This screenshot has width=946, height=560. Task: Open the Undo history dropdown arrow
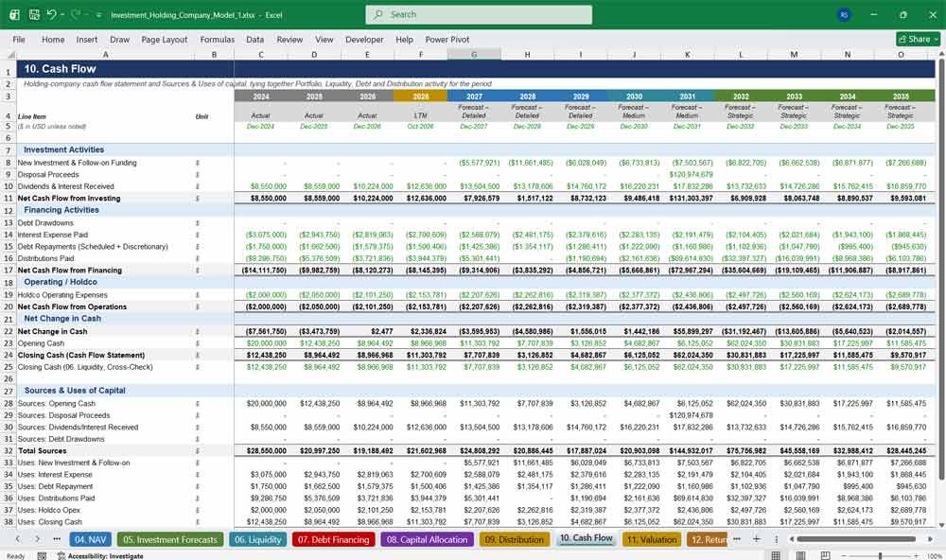tap(61, 14)
